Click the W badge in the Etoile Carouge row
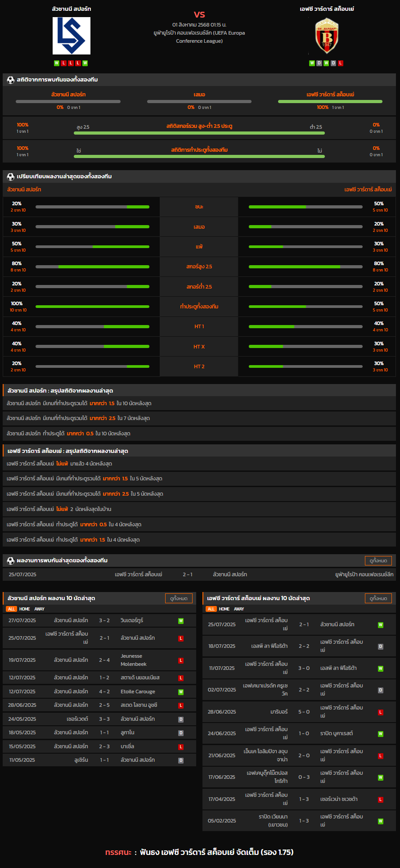Image resolution: width=400 pixels, height=868 pixels. click(181, 692)
